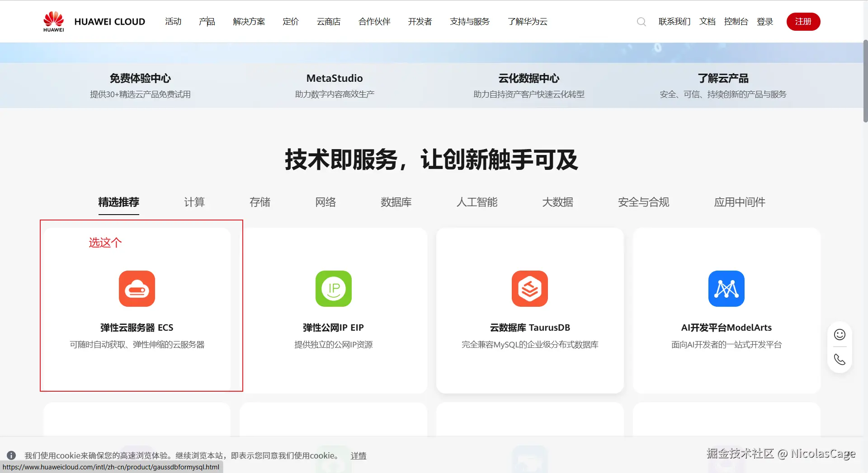Viewport: 868px width, 473px height.
Task: Open the 了解云产品 banner link
Action: coord(723,78)
